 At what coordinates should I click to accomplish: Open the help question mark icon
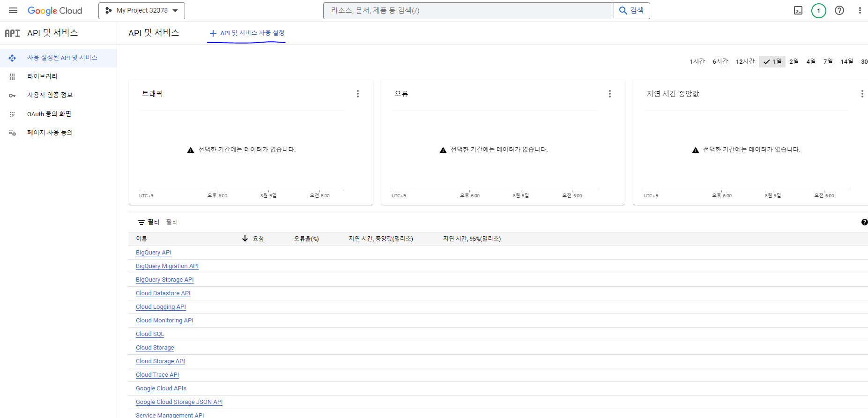coord(839,10)
